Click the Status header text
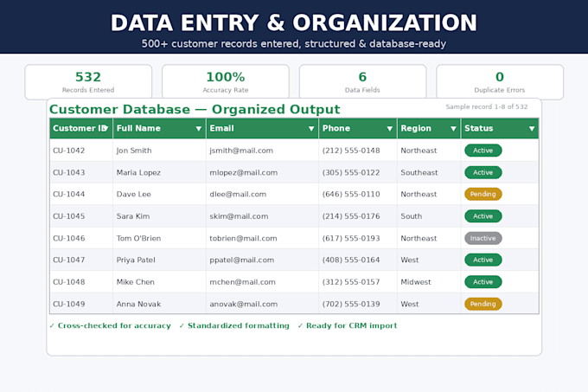The image size is (588, 392). (478, 128)
